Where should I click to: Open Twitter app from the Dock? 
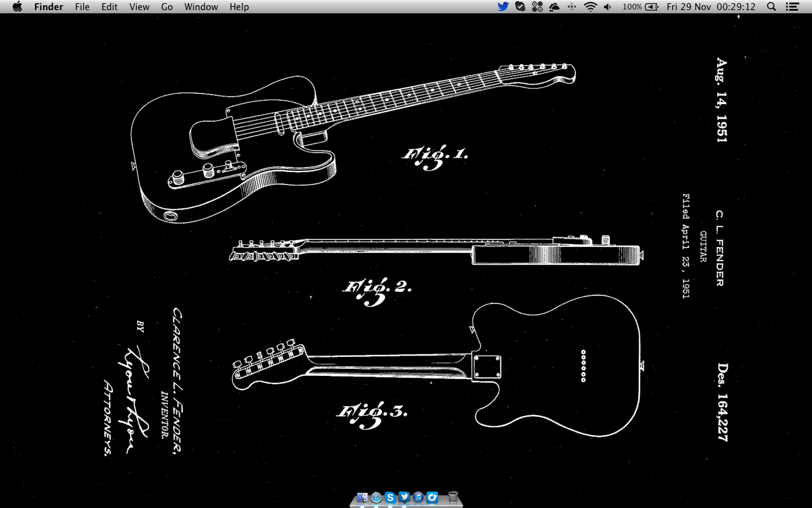pyautogui.click(x=404, y=497)
